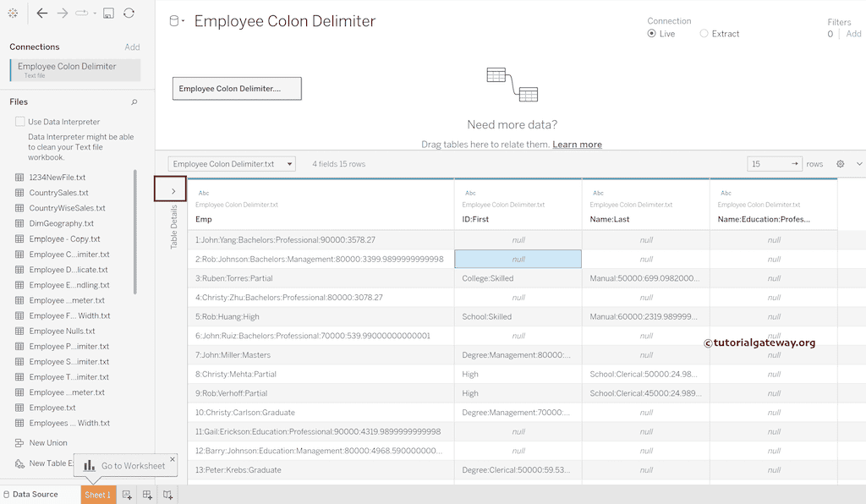Click the New Worksheet icon

pyautogui.click(x=126, y=494)
